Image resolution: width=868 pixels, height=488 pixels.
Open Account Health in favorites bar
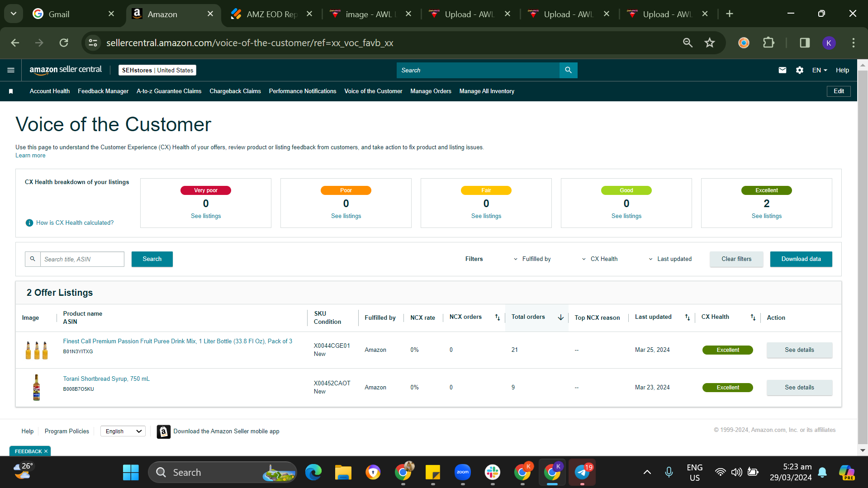[x=50, y=91]
